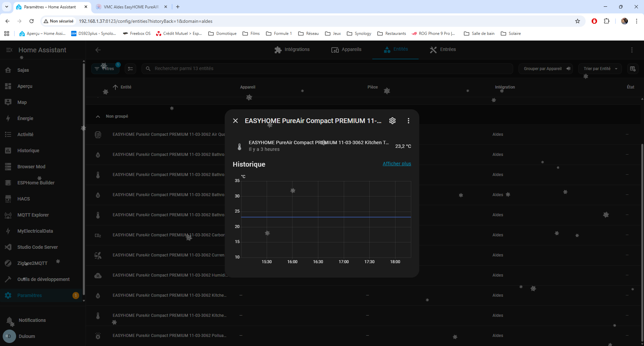Open Paramètres in the sidebar

point(41,295)
